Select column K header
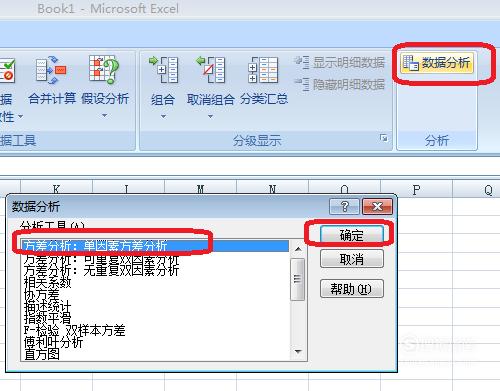Viewport: 500px width, 391px height. point(56,188)
